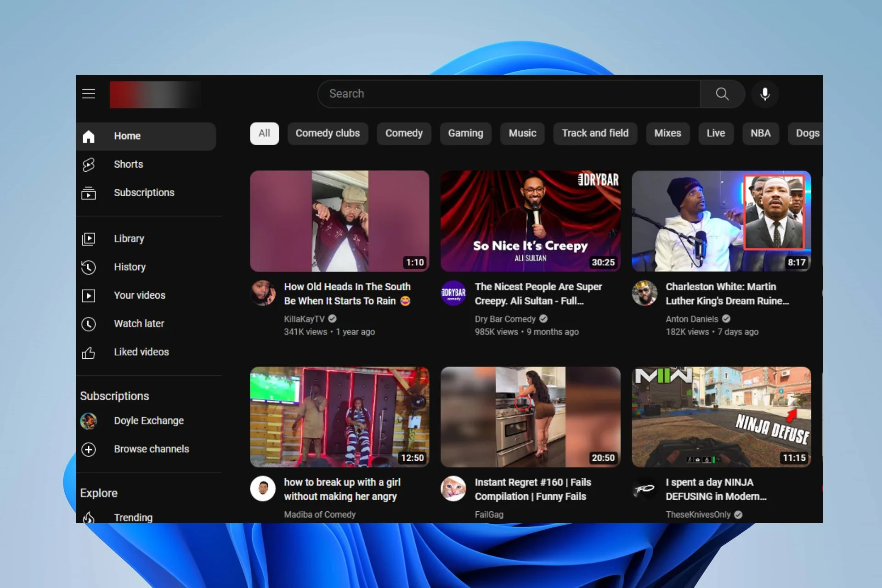
Task: Open Browse channels link
Action: pyautogui.click(x=151, y=449)
